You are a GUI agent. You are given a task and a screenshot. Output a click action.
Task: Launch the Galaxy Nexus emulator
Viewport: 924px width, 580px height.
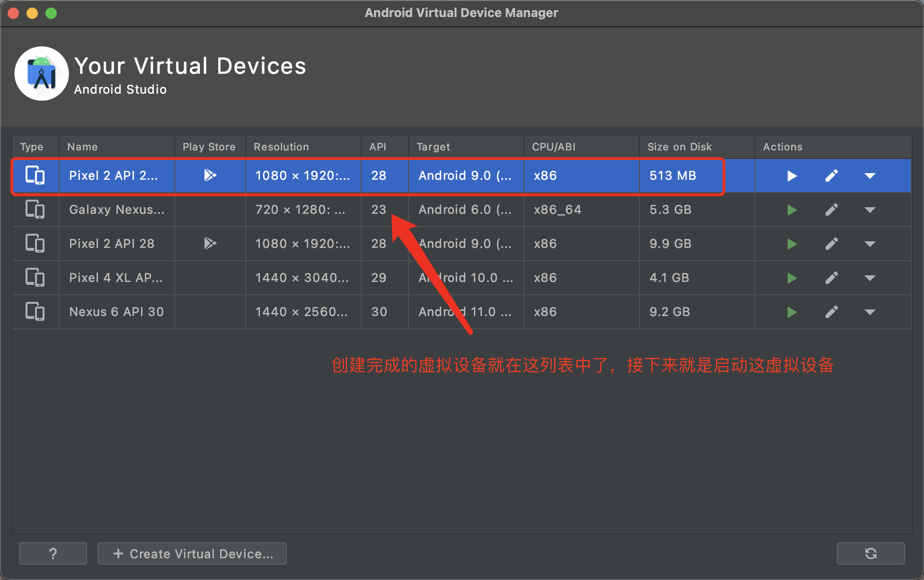pos(792,210)
